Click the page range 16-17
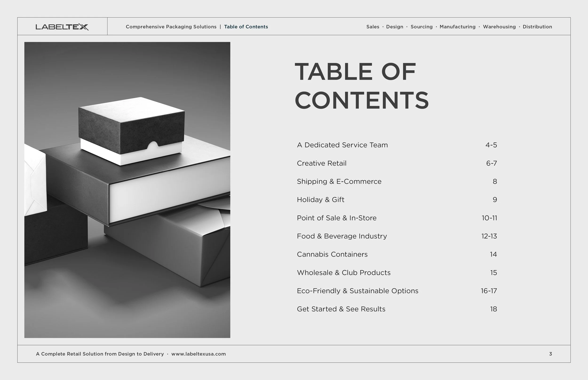This screenshot has width=588, height=380. (489, 291)
